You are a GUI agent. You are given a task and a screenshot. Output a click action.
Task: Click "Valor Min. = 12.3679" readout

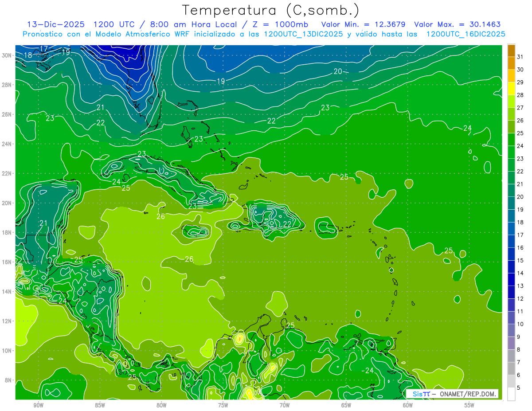[x=364, y=24]
